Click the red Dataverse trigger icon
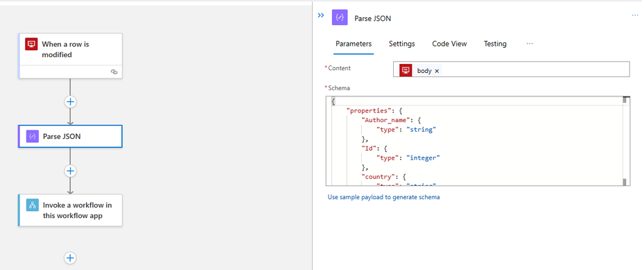The image size is (644, 270). coord(31,44)
